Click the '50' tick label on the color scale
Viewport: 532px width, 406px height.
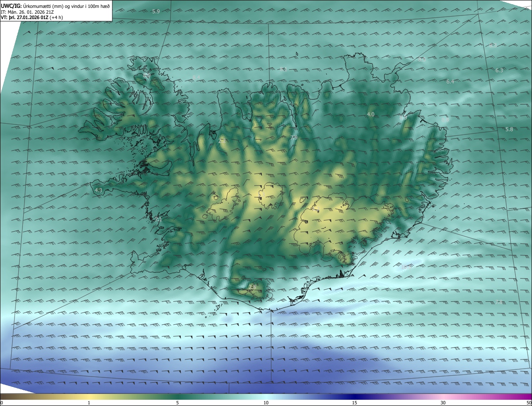click(529, 403)
